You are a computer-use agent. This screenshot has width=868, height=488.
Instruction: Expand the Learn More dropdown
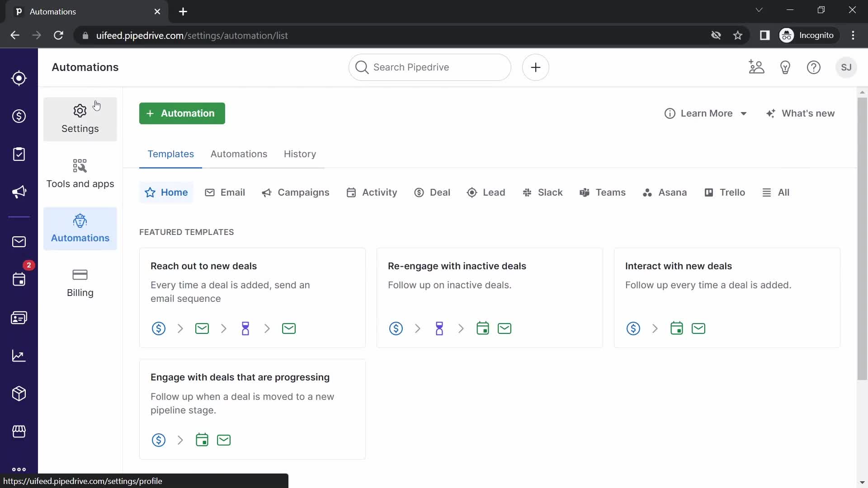coord(705,113)
